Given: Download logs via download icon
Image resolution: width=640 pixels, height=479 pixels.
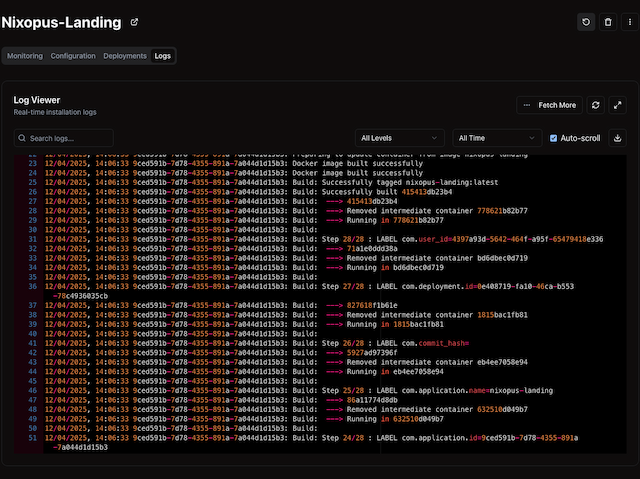Looking at the screenshot, I should 618,138.
